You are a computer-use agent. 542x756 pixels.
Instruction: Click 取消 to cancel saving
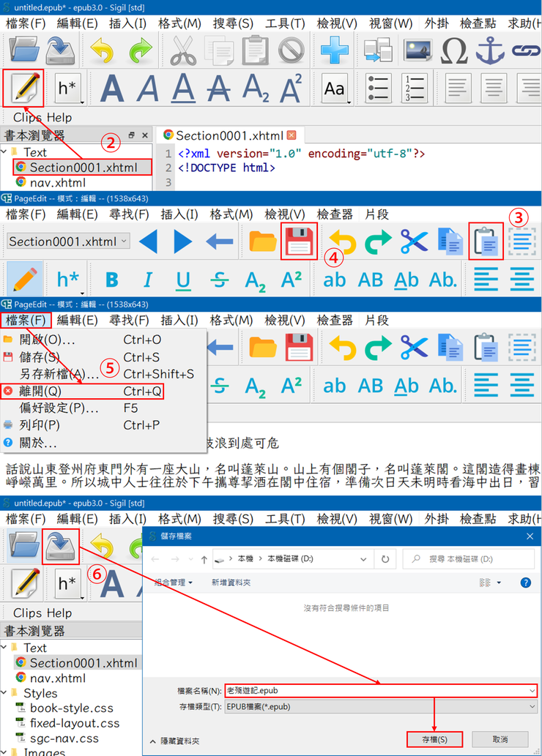500,739
